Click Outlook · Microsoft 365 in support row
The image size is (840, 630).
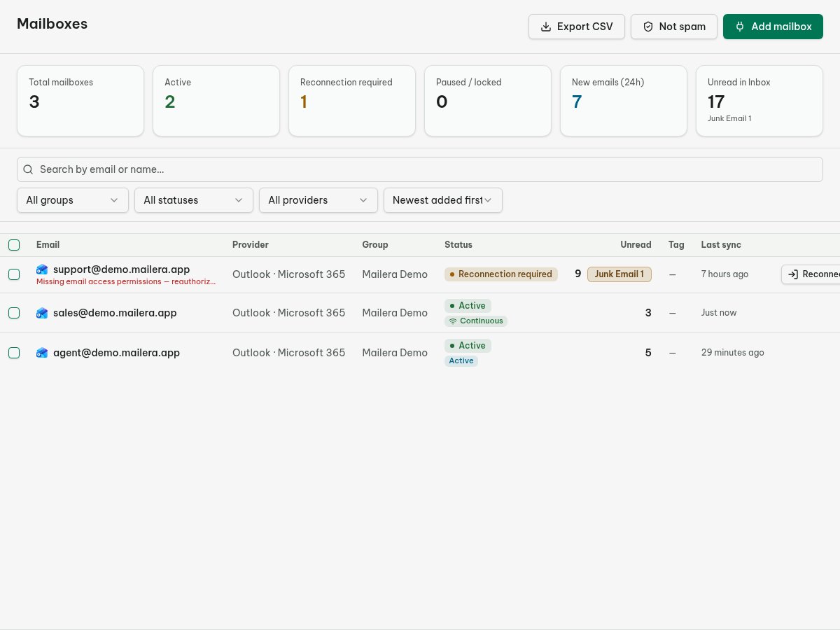tap(288, 274)
